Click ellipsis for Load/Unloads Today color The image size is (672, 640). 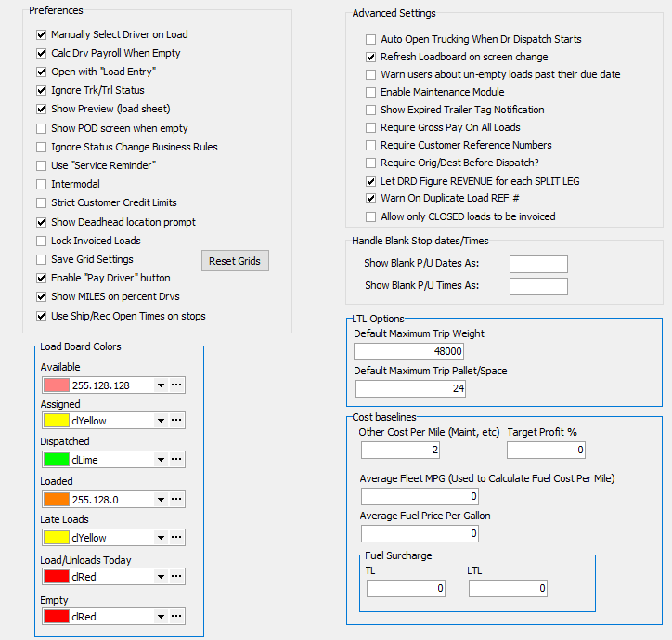click(x=177, y=577)
